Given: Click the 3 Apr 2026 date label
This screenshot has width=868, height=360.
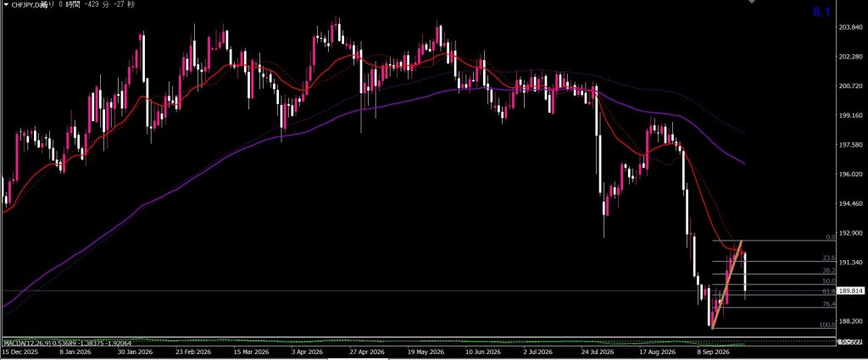Looking at the screenshot, I should [306, 352].
